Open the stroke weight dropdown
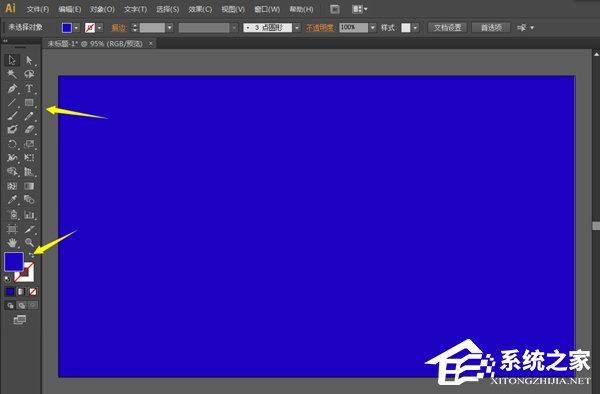This screenshot has height=394, width=600. coord(170,28)
